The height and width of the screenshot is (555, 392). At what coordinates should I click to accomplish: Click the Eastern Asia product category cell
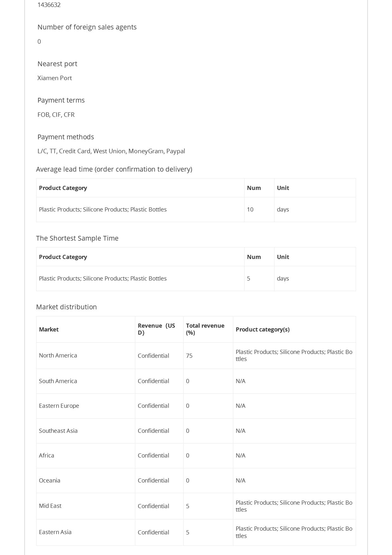point(294,532)
